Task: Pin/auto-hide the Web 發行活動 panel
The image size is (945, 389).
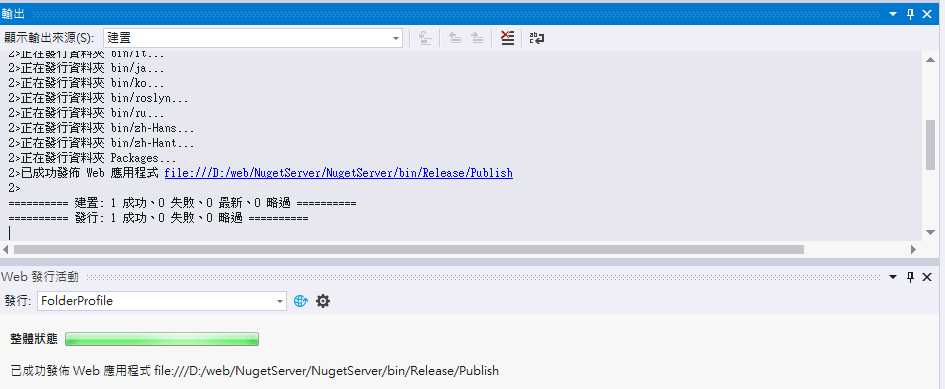Action: point(911,276)
